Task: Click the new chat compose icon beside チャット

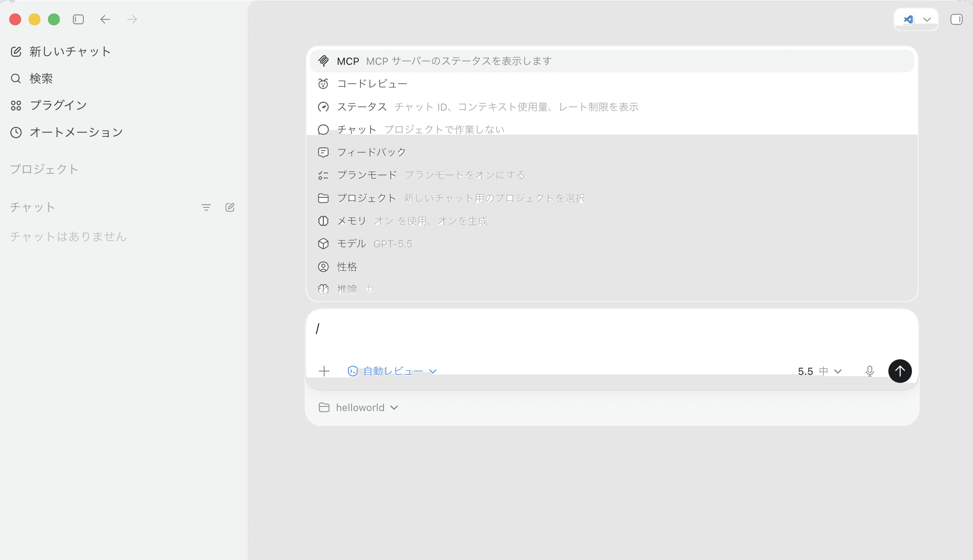Action: tap(230, 207)
